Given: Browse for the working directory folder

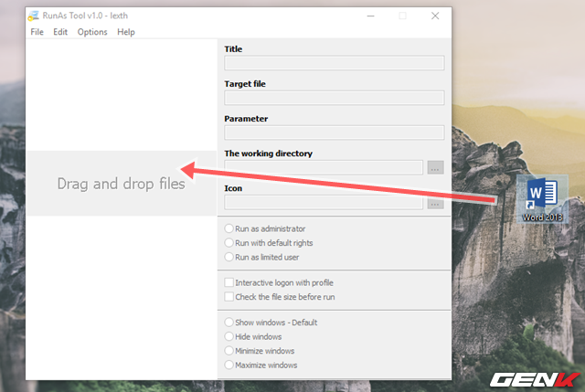Looking at the screenshot, I should coord(435,167).
